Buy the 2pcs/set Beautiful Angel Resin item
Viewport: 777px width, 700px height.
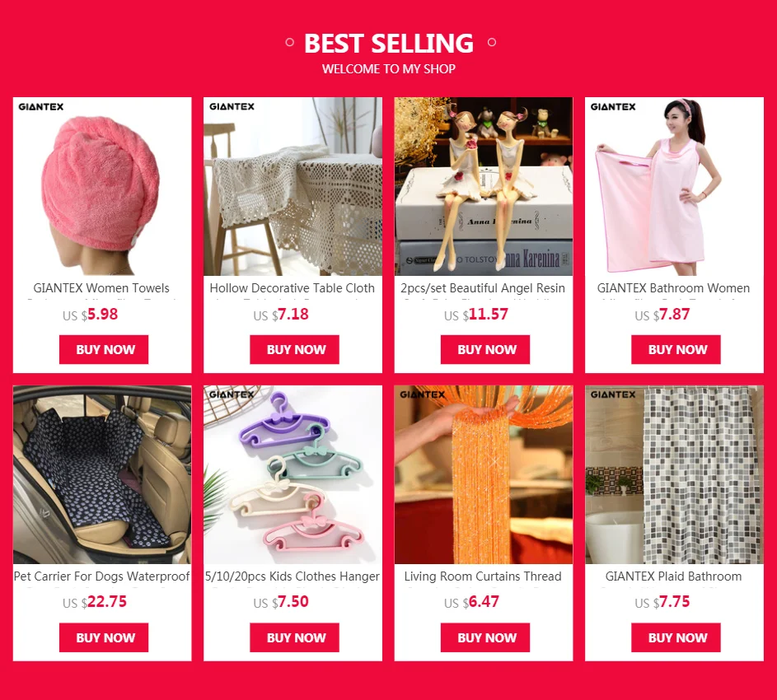click(485, 350)
